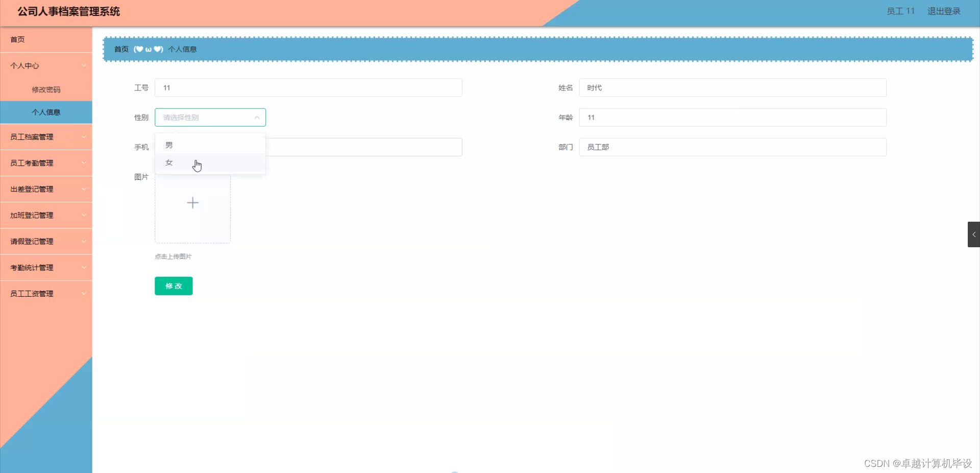Expand the 员工工资管理 sidebar menu
980x473 pixels.
tap(46, 293)
